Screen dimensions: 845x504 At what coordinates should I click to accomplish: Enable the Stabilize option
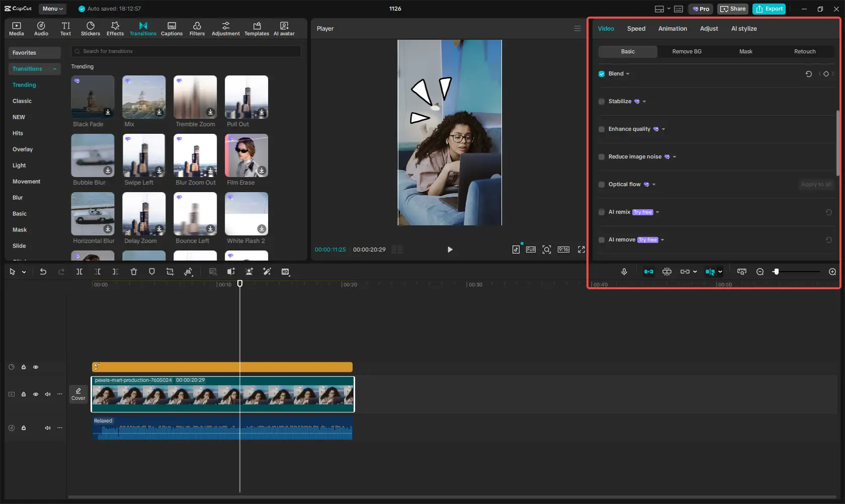602,101
